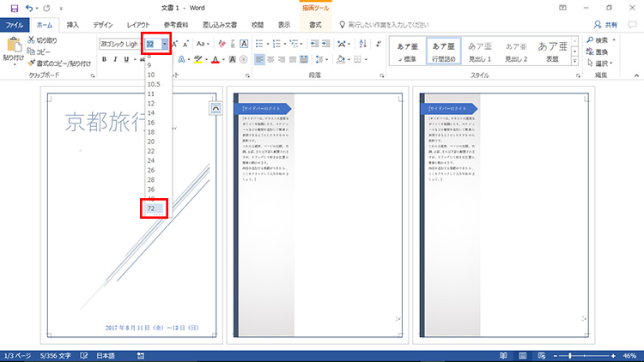
Task: Open the 挿入 (Insert) ribbon tab
Action: 73,26
